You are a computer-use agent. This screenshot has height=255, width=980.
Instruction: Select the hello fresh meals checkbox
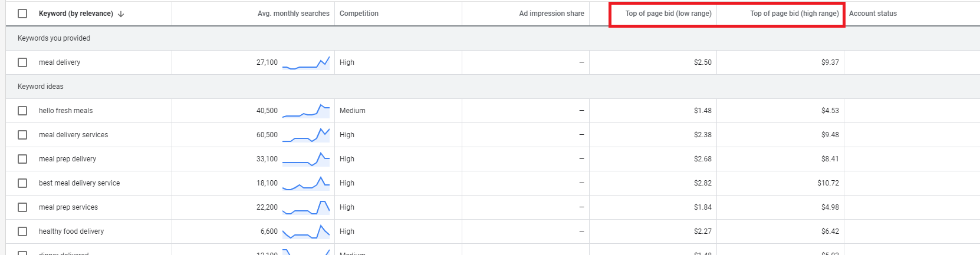point(22,111)
